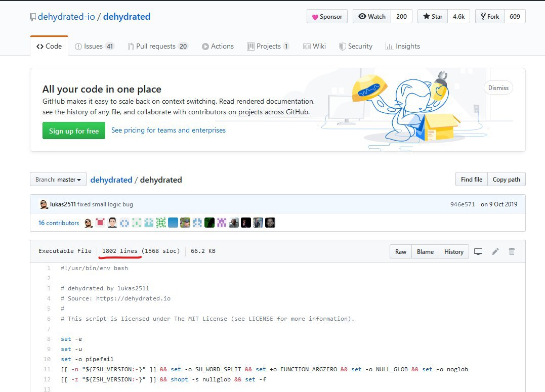The width and height of the screenshot is (545, 392).
Task: Click the 'set -o pipefail' code line
Action: (87, 359)
